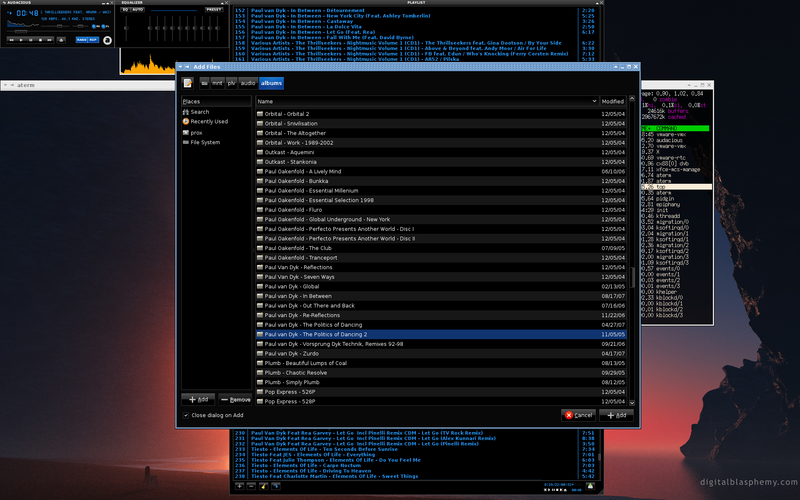The height and width of the screenshot is (500, 800).
Task: Click the file list scrollbar down arrow
Action: (632, 403)
